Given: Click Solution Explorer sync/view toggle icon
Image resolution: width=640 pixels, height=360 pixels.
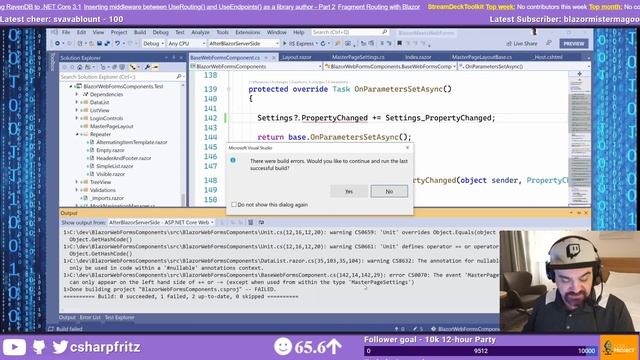Looking at the screenshot, I should [88, 67].
